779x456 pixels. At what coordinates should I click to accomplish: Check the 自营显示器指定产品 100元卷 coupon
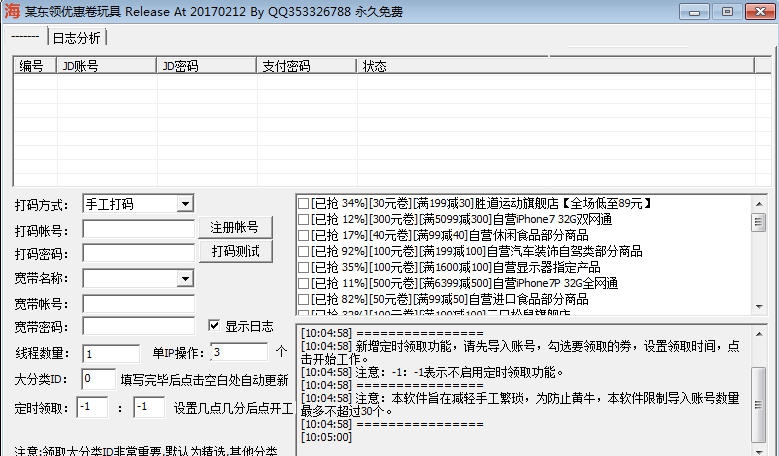click(304, 267)
